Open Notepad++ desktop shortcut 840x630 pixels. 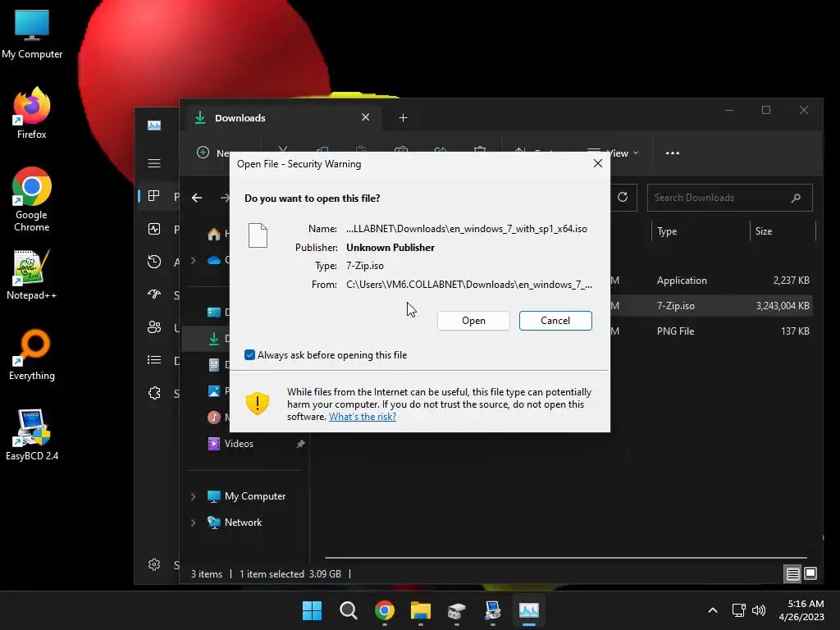(32, 275)
